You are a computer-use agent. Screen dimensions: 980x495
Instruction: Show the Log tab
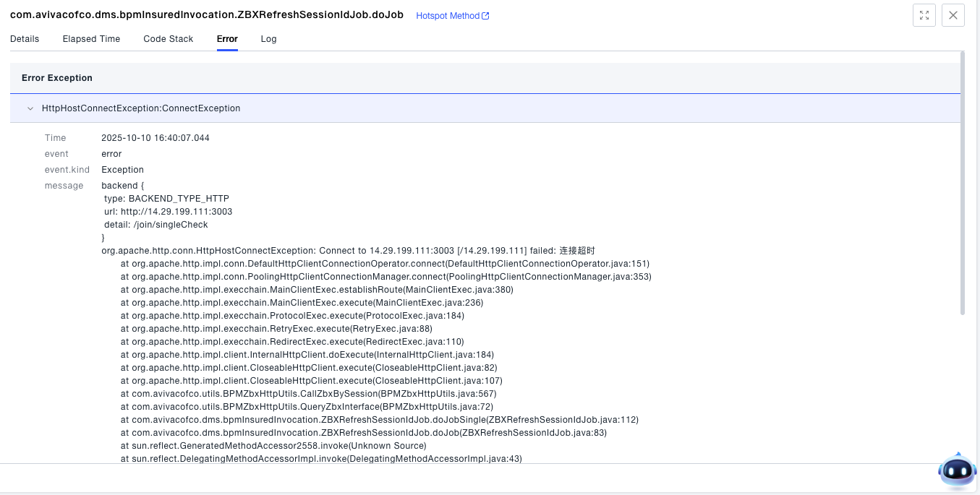pos(268,39)
